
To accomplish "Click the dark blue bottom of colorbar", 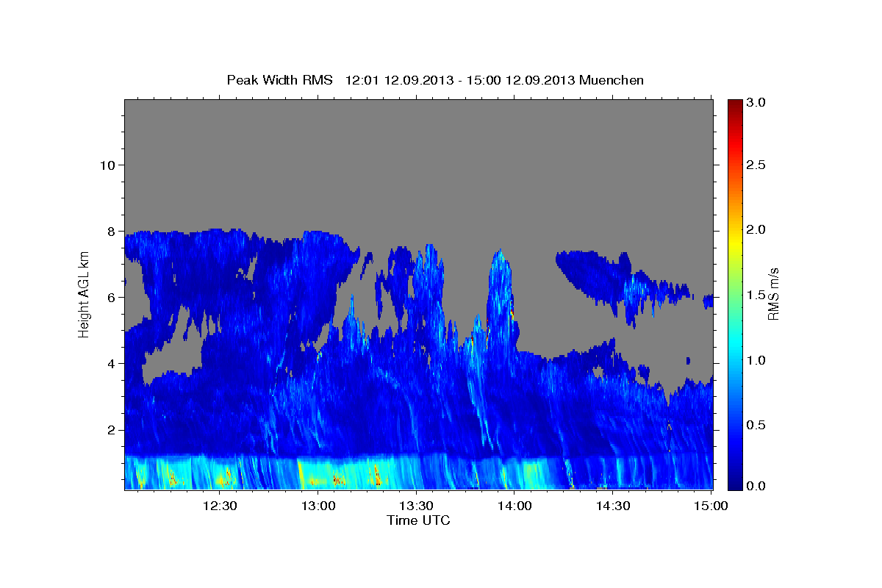I will (734, 484).
